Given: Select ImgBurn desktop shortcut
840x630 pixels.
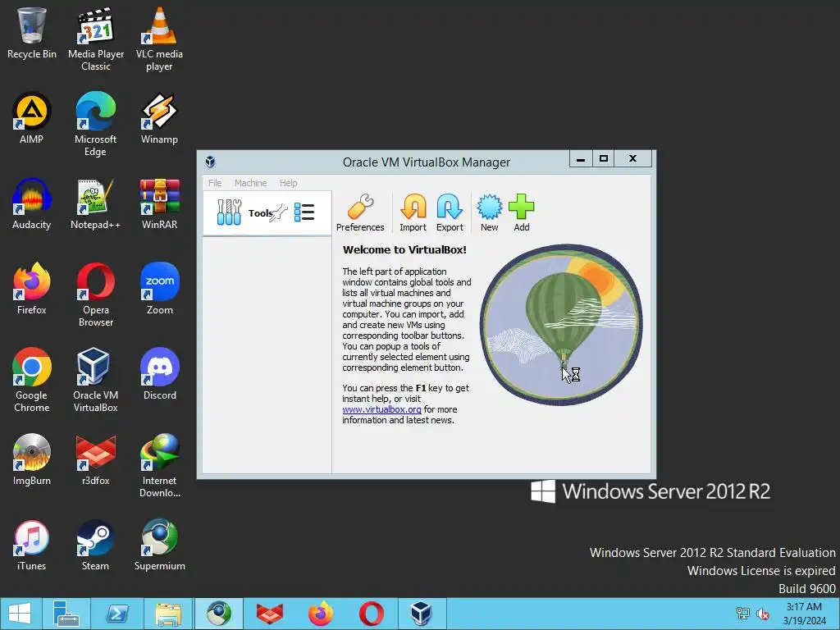Looking at the screenshot, I should pyautogui.click(x=32, y=459).
